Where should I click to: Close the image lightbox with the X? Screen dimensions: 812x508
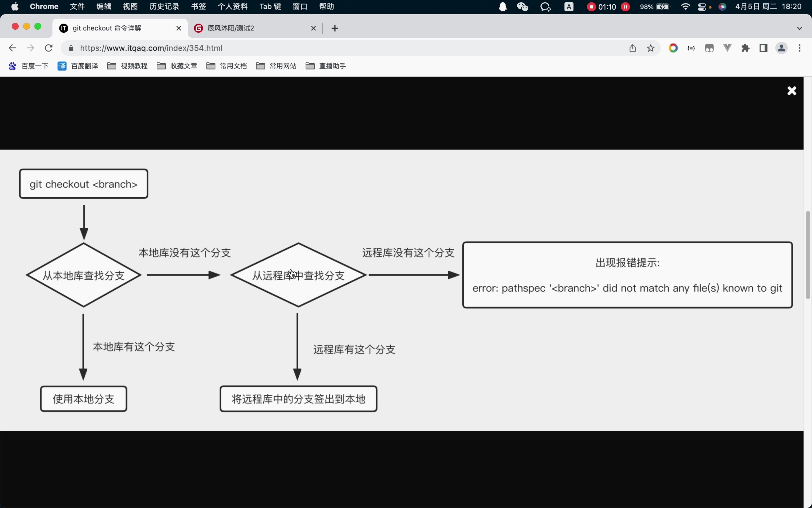point(792,91)
